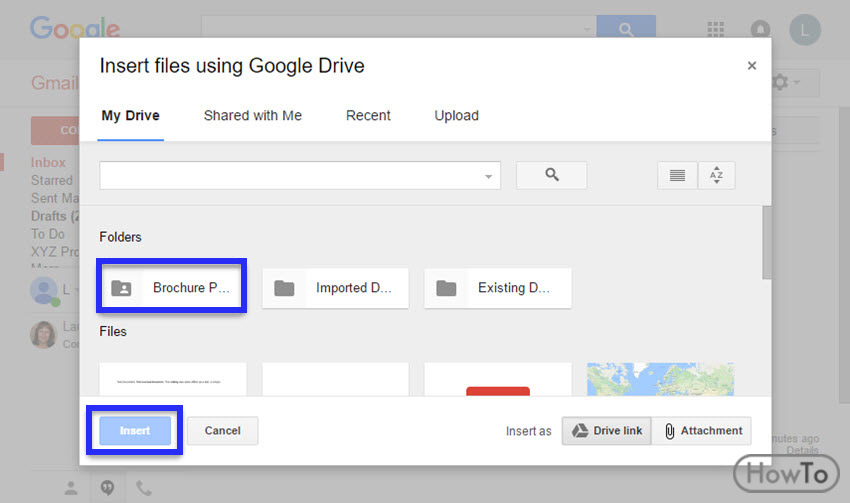Select the file thumbnail with red shape

click(498, 379)
